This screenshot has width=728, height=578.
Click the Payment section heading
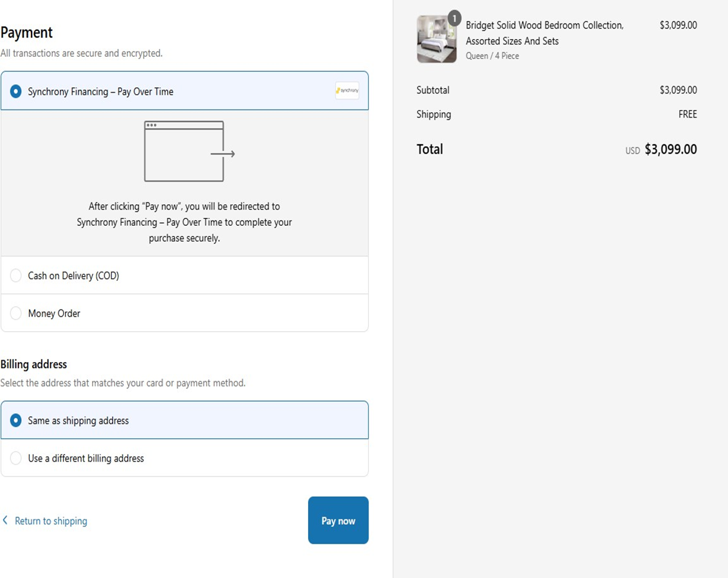(x=27, y=33)
